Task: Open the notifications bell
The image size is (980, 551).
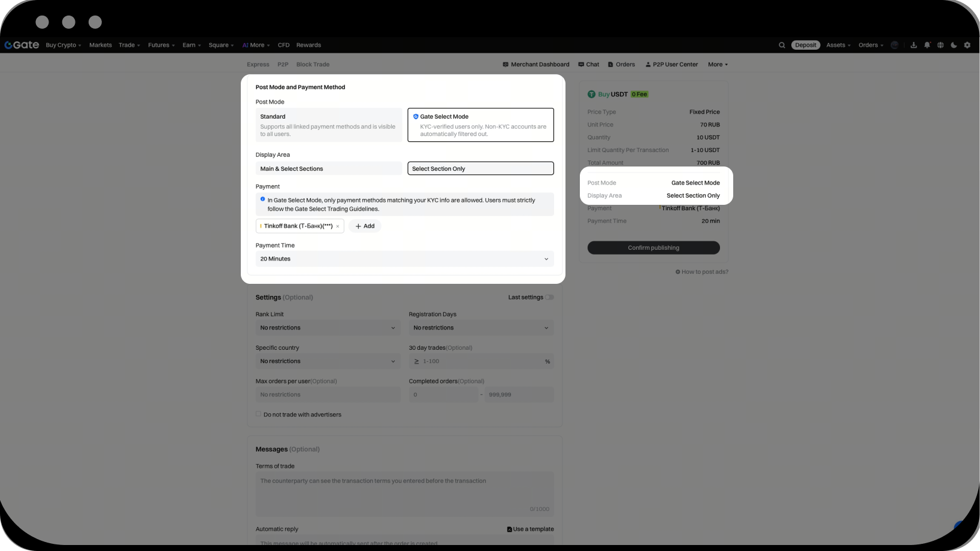Action: (x=927, y=45)
